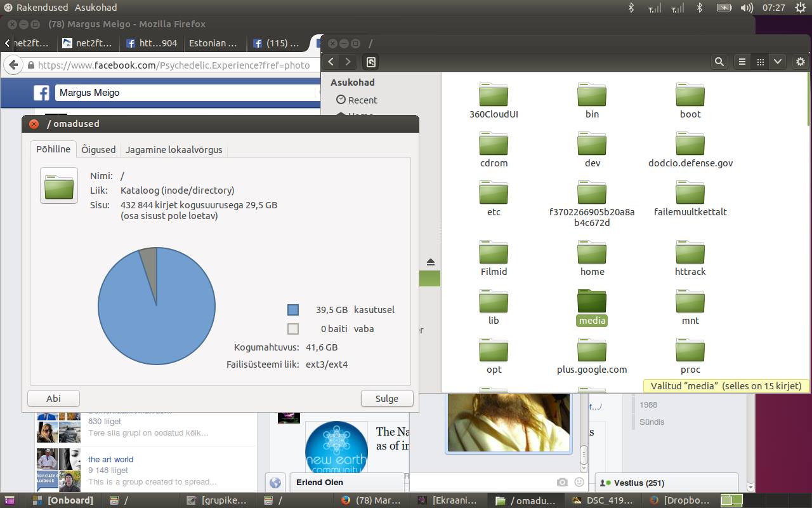Open the Rakendused menu
This screenshot has width=812, height=508.
point(42,8)
